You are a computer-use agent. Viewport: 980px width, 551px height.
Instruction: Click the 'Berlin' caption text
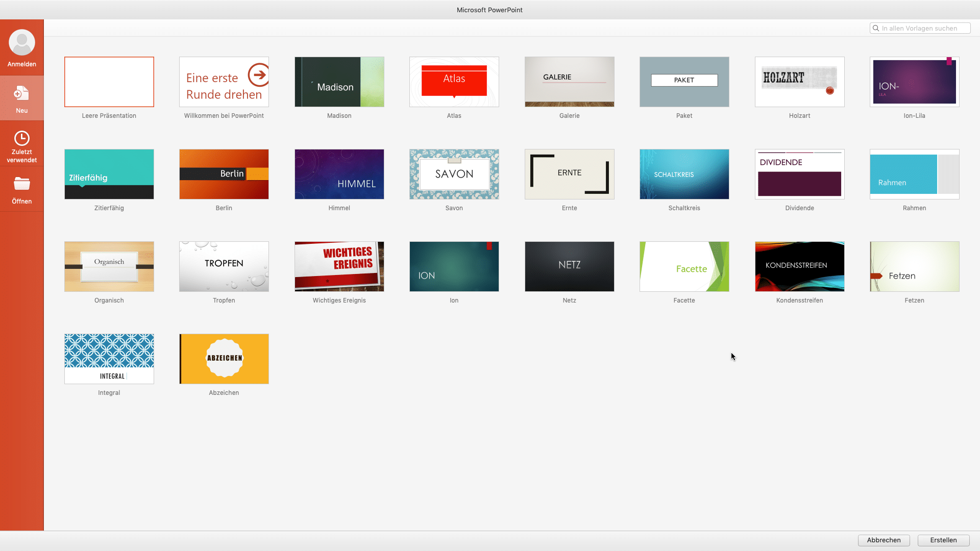pos(224,208)
